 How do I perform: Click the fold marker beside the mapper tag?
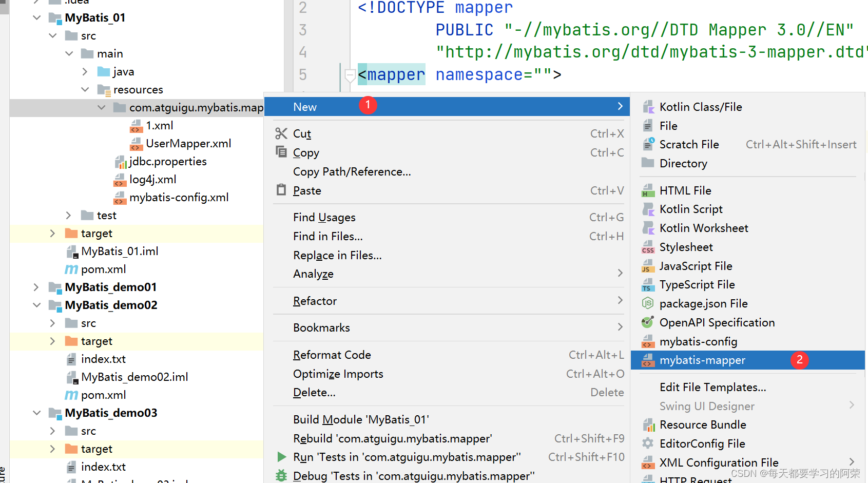coord(350,76)
